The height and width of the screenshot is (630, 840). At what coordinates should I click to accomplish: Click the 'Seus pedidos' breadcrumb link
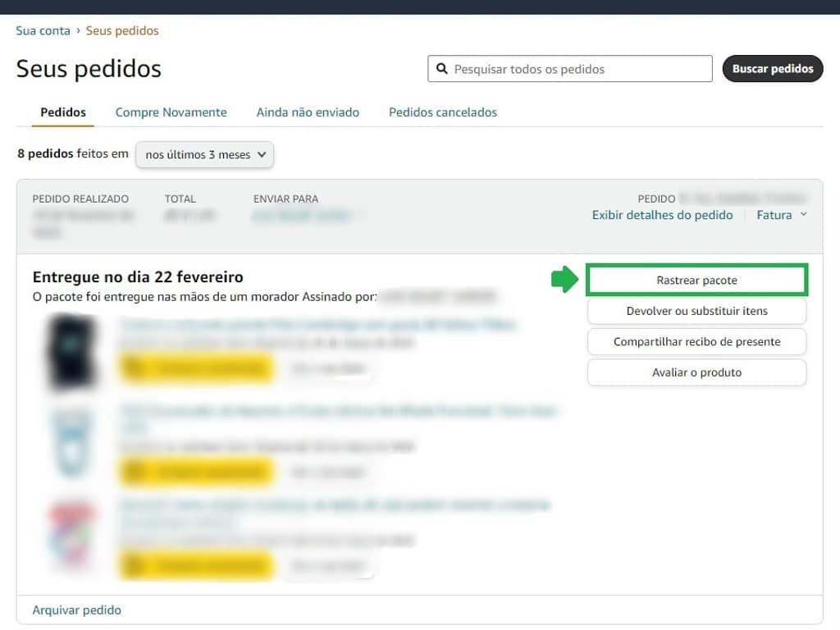click(122, 30)
